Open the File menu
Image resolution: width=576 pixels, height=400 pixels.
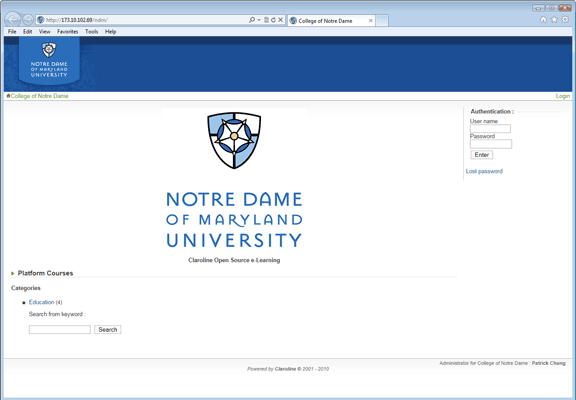pos(12,32)
